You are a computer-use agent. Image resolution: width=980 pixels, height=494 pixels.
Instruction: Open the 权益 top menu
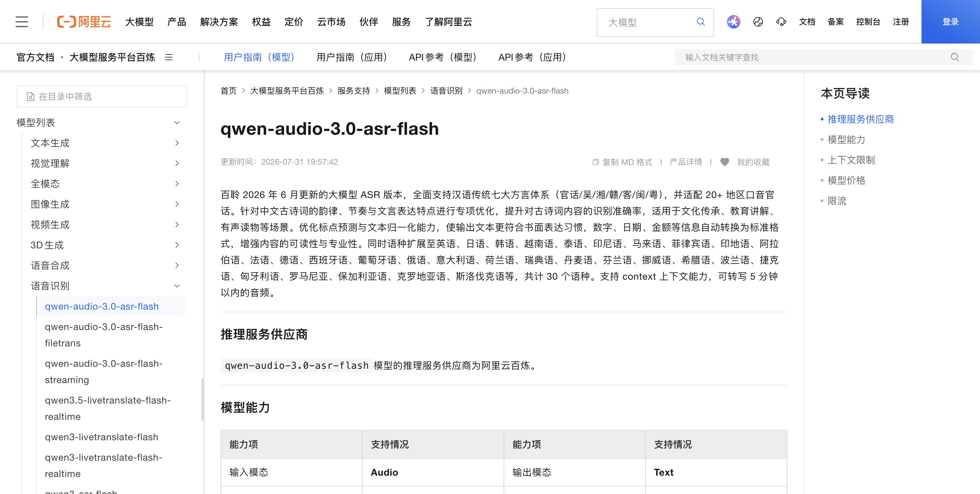coord(261,22)
